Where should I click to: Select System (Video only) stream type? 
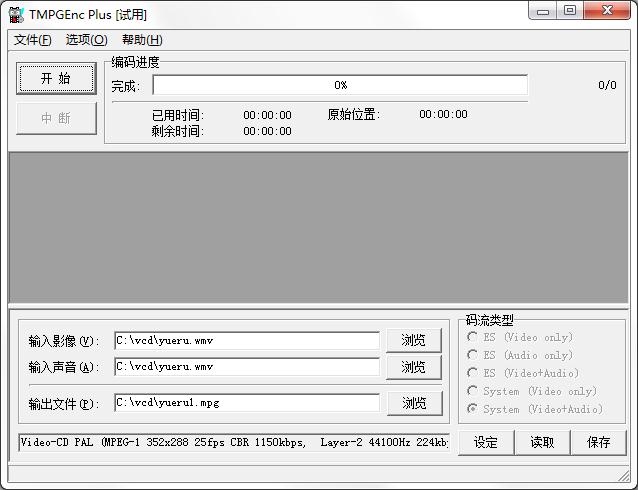472,392
